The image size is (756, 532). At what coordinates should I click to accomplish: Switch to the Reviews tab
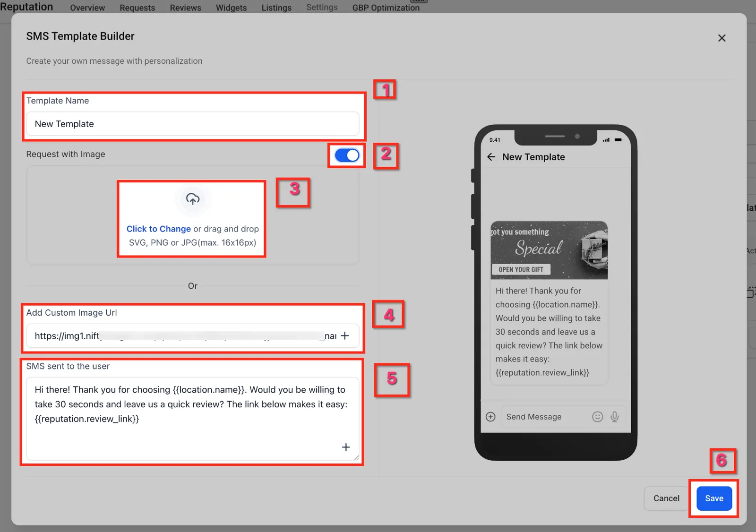tap(185, 8)
